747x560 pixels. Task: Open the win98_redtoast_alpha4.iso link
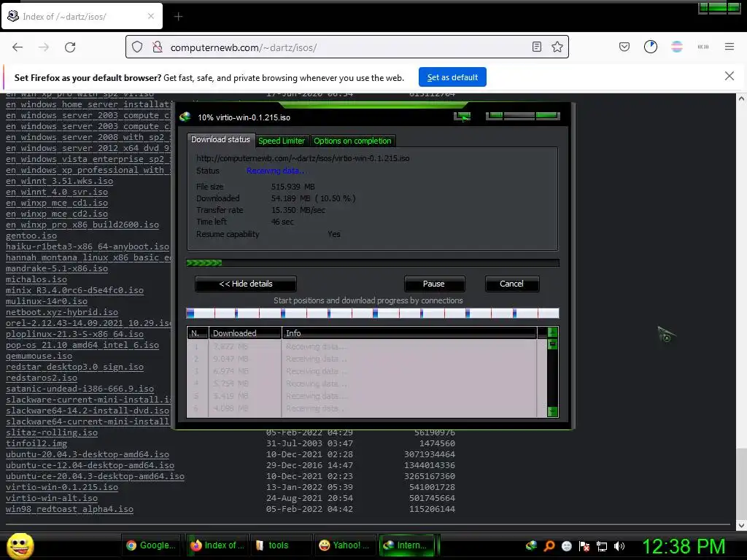[x=69, y=508]
